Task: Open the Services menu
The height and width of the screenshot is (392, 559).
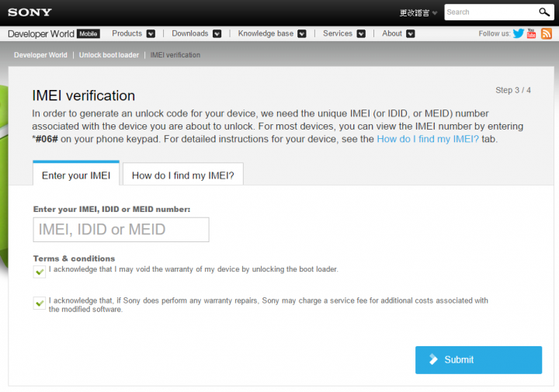Action: (344, 33)
